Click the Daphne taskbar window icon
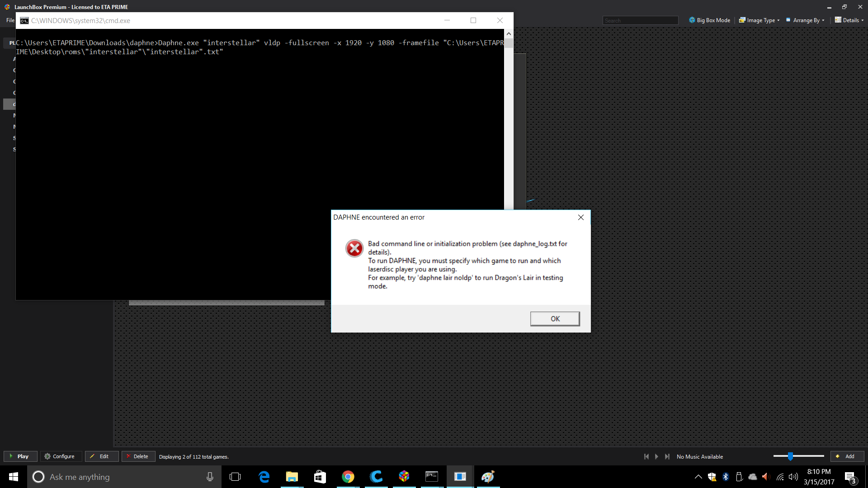This screenshot has width=868, height=488. click(x=460, y=477)
